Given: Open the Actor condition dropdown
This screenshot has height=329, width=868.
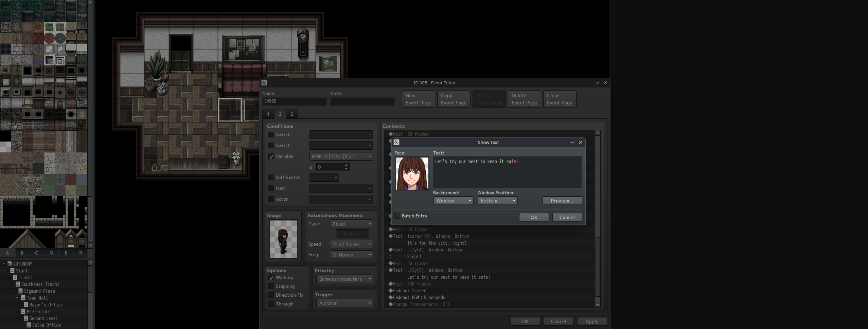Looking at the screenshot, I should pyautogui.click(x=341, y=199).
